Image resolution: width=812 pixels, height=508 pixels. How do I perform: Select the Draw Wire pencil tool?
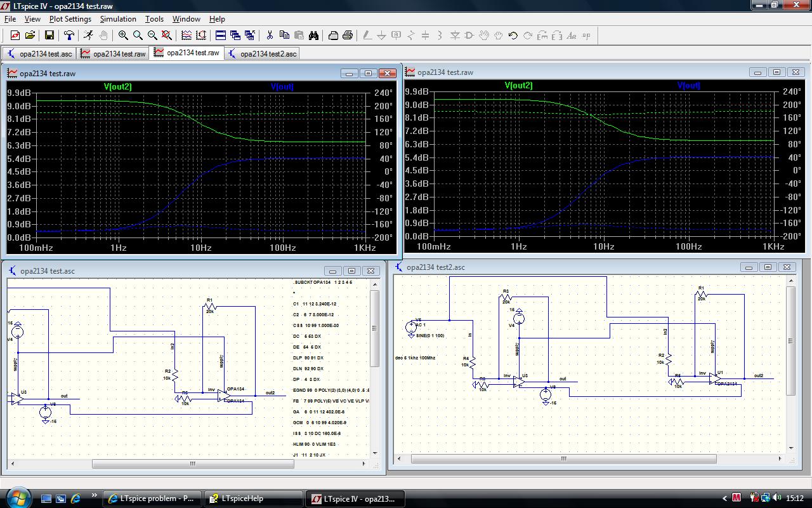pyautogui.click(x=367, y=36)
